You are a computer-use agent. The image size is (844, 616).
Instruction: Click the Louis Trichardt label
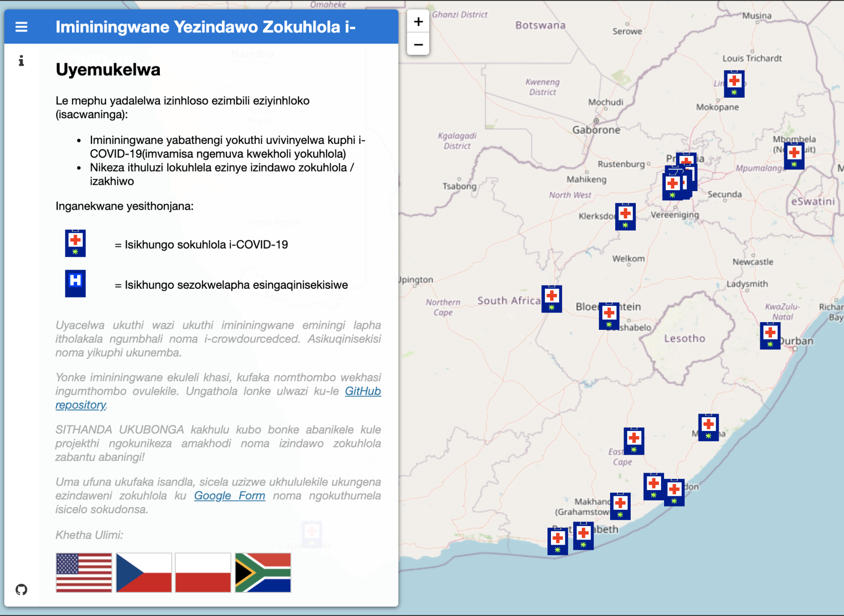pyautogui.click(x=752, y=58)
